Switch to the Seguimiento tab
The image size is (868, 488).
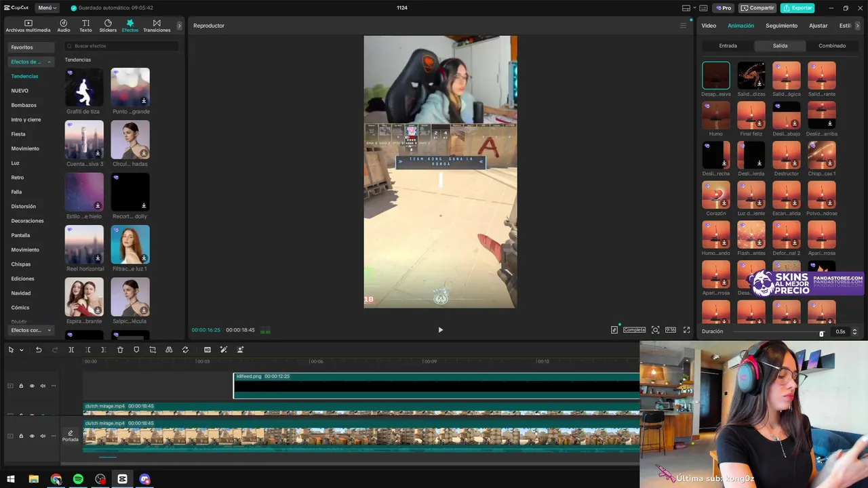(x=781, y=26)
